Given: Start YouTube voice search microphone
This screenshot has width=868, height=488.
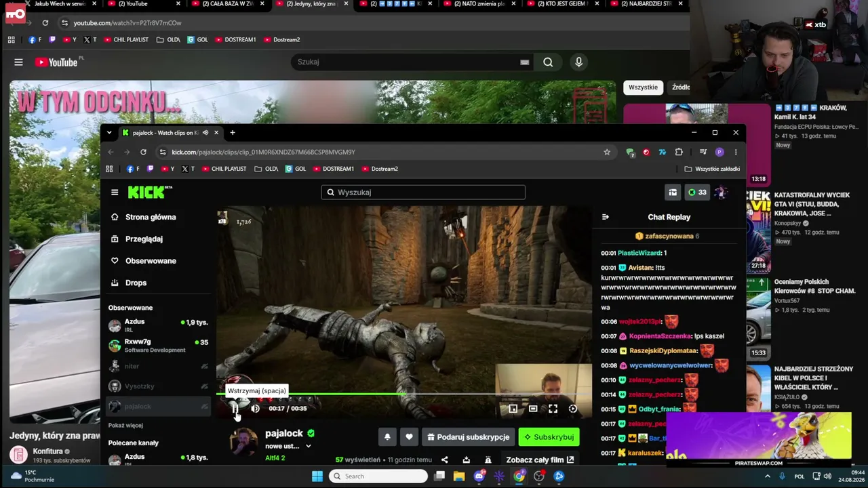Looking at the screenshot, I should coord(578,62).
